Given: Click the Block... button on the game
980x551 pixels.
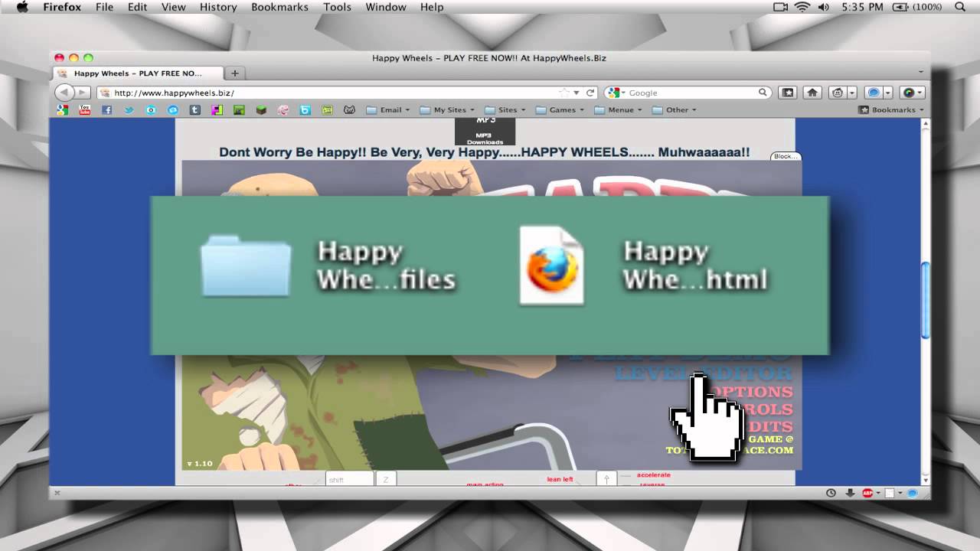Looking at the screenshot, I should point(786,156).
